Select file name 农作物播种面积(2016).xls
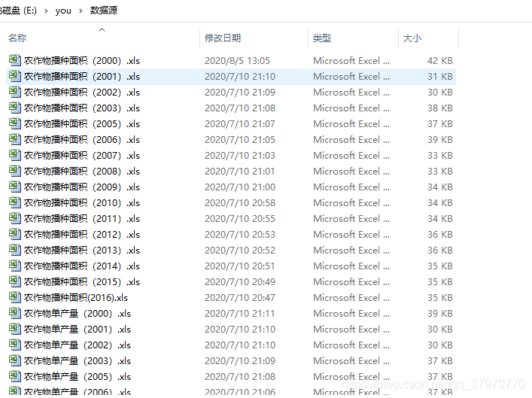The image size is (532, 398). tap(76, 298)
